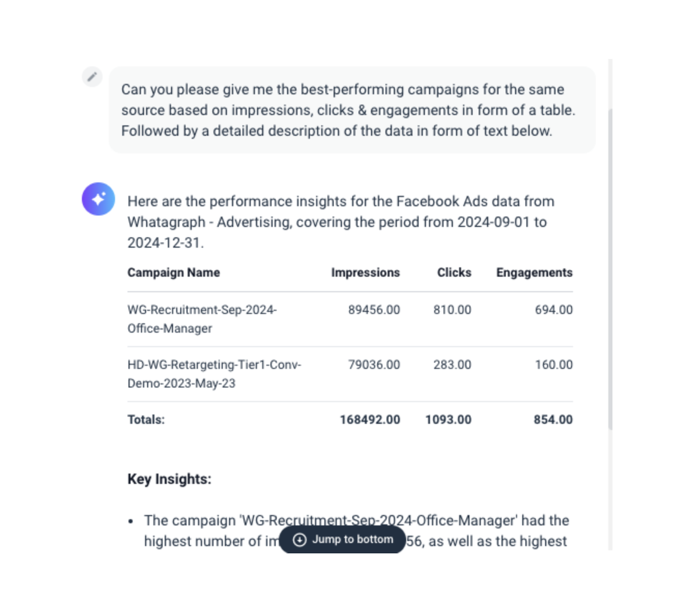
Task: Click the Clicks column header
Action: pos(454,272)
